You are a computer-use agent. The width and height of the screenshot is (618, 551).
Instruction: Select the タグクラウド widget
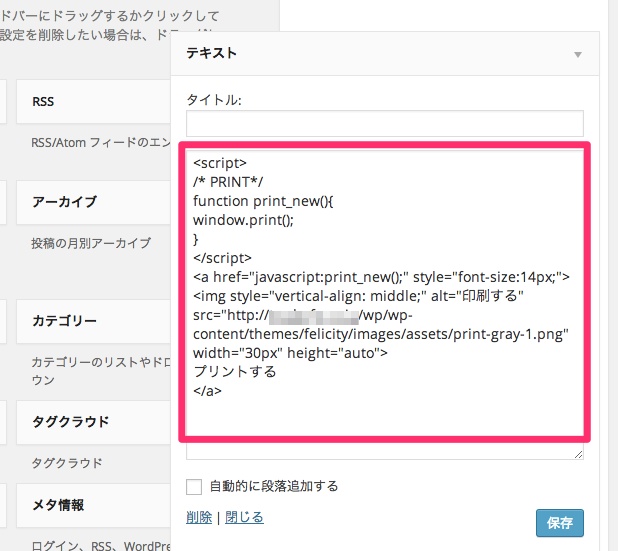click(x=93, y=422)
